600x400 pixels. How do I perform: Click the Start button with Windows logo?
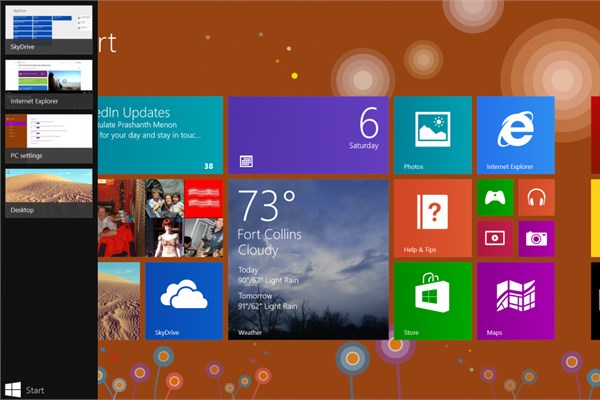coord(24,390)
